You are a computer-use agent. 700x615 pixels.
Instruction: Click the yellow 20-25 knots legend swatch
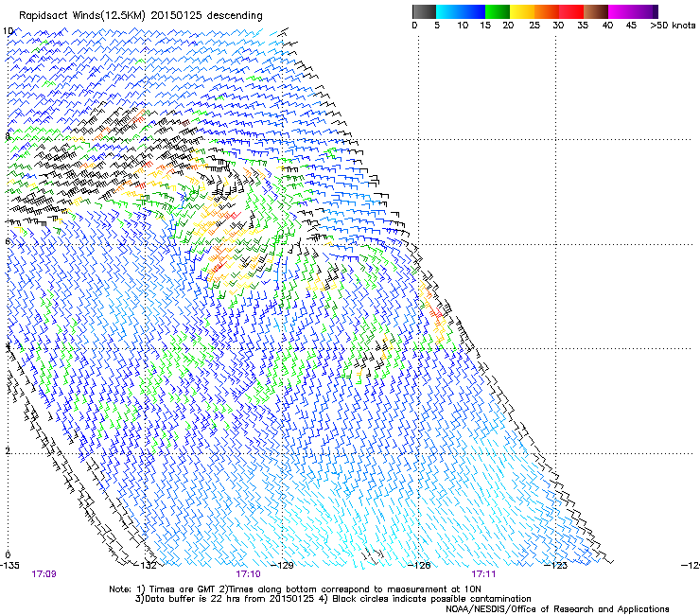522,11
